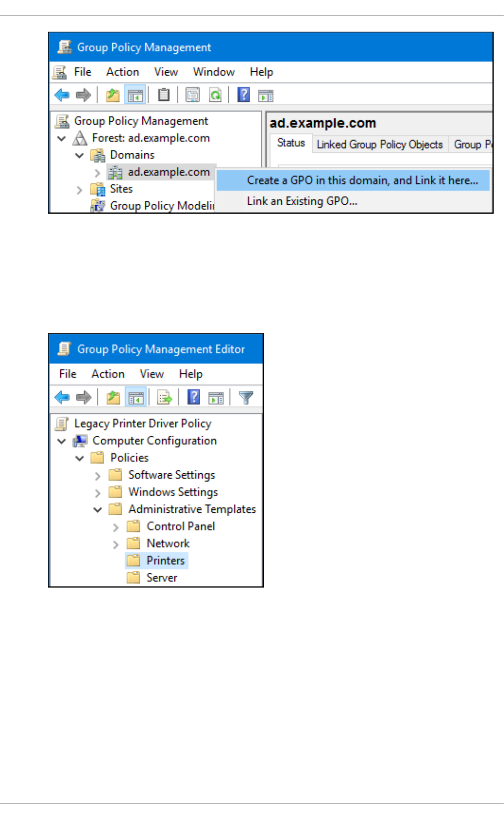This screenshot has width=504, height=819.
Task: Toggle console tree icon in Group Policy Management toolbar
Action: [135, 95]
